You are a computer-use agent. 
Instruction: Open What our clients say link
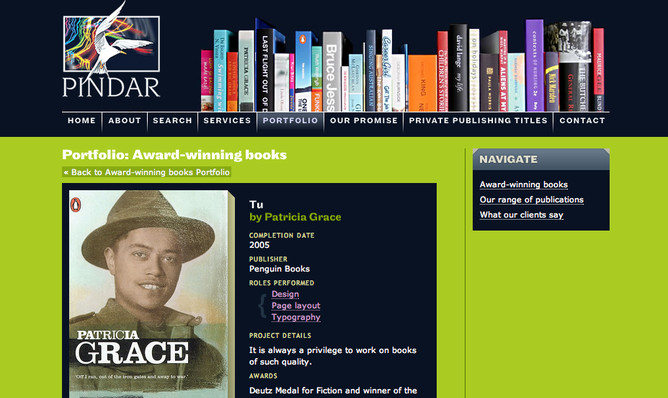(521, 215)
